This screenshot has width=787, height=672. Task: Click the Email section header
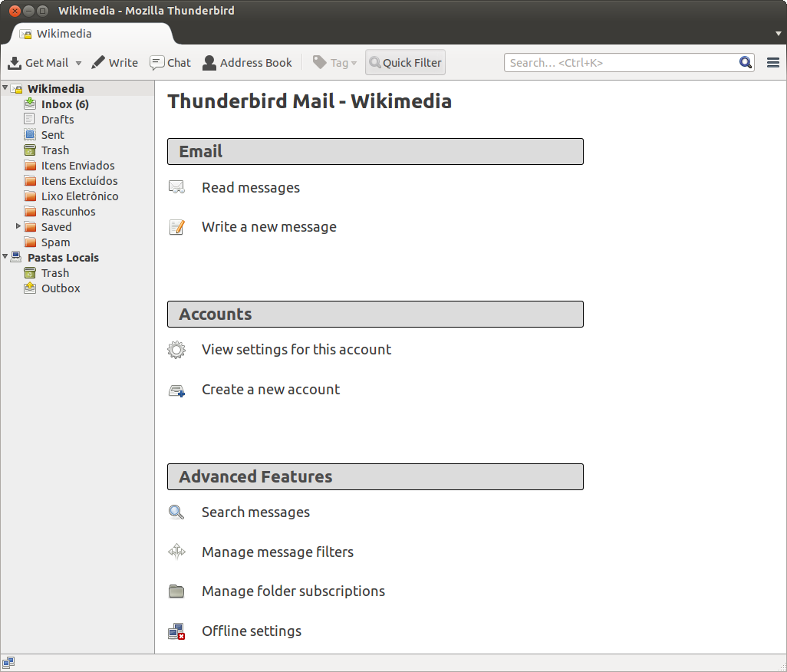pos(375,152)
